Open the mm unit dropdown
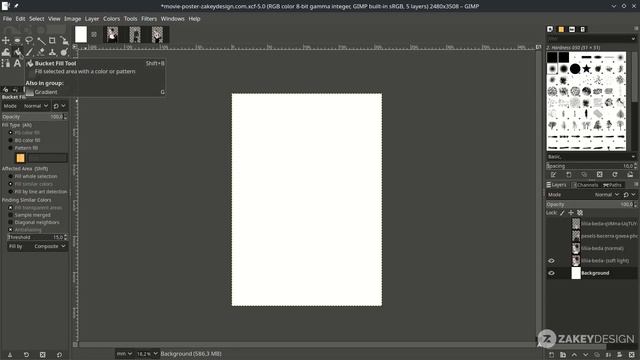 coord(124,354)
